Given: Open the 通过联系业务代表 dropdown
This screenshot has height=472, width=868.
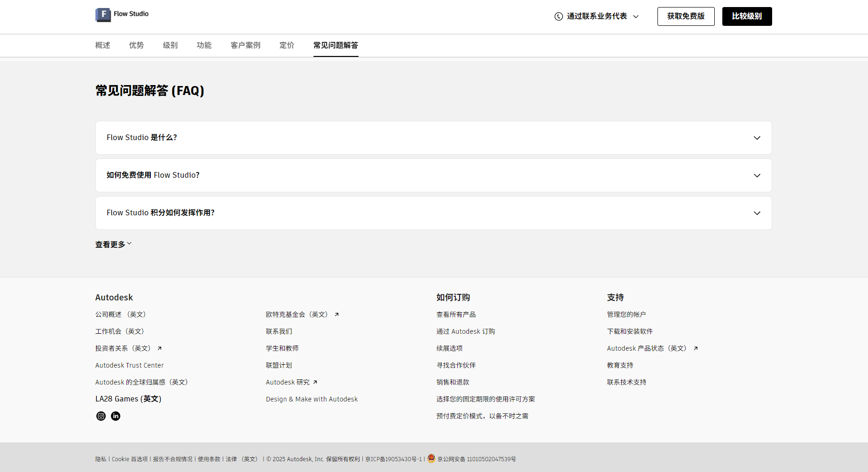Looking at the screenshot, I should point(597,16).
